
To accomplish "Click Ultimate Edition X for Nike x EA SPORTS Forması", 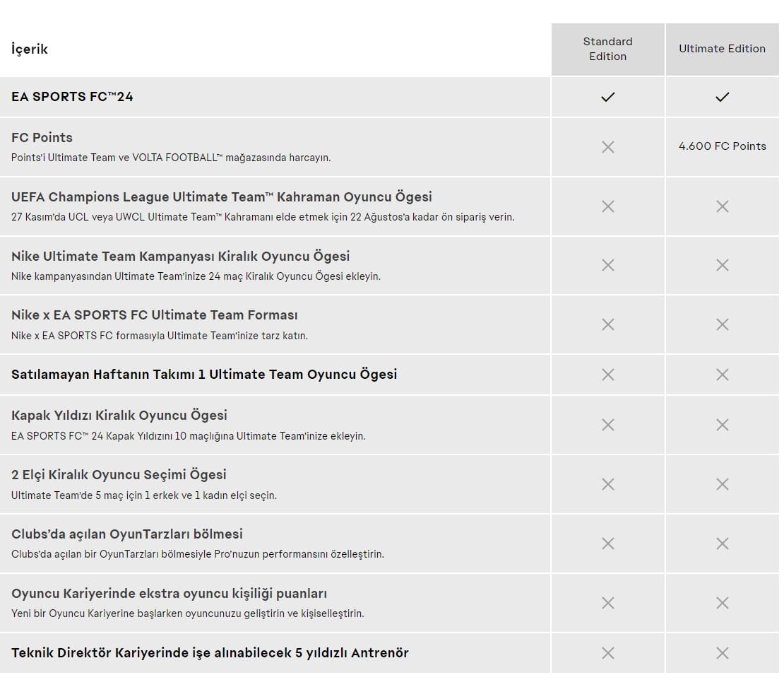I will 722,324.
